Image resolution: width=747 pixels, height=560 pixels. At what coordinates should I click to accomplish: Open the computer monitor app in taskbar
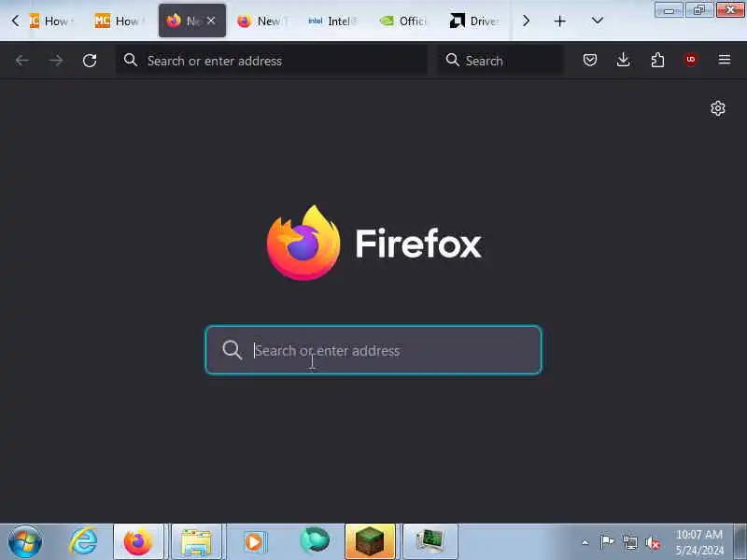(x=430, y=542)
